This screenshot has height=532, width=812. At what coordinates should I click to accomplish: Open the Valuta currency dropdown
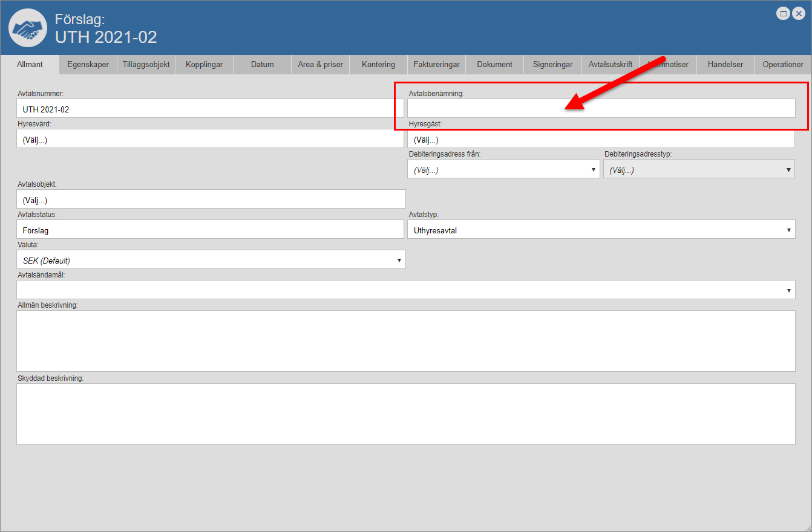click(211, 260)
